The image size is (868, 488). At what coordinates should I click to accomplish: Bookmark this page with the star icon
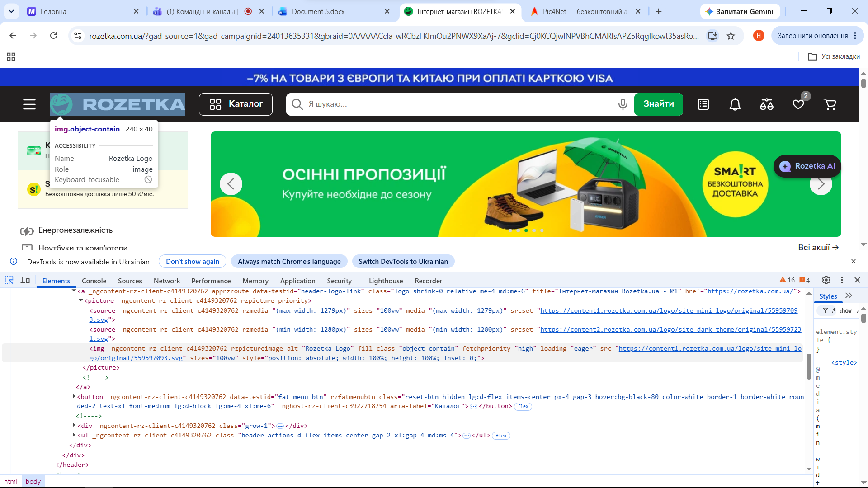731,36
